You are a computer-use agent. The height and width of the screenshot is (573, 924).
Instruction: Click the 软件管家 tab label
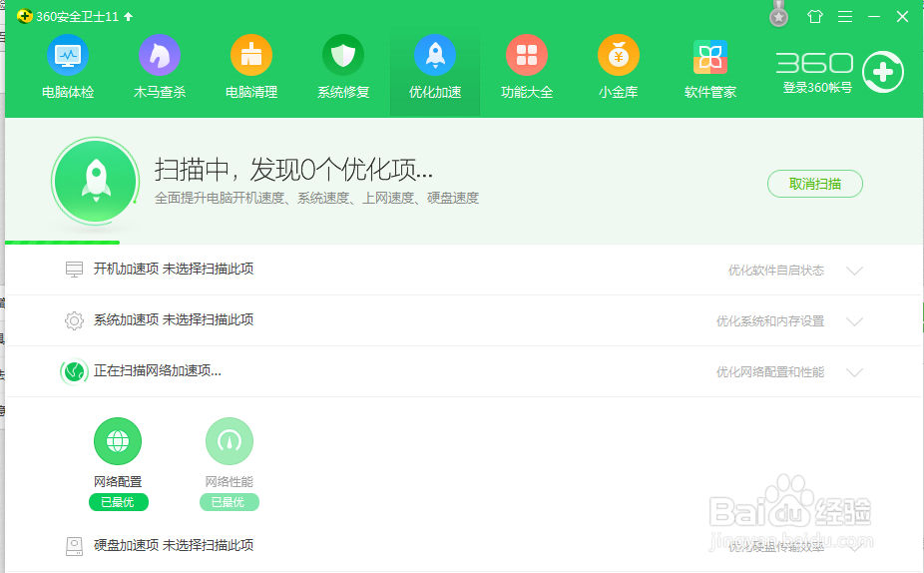710,92
